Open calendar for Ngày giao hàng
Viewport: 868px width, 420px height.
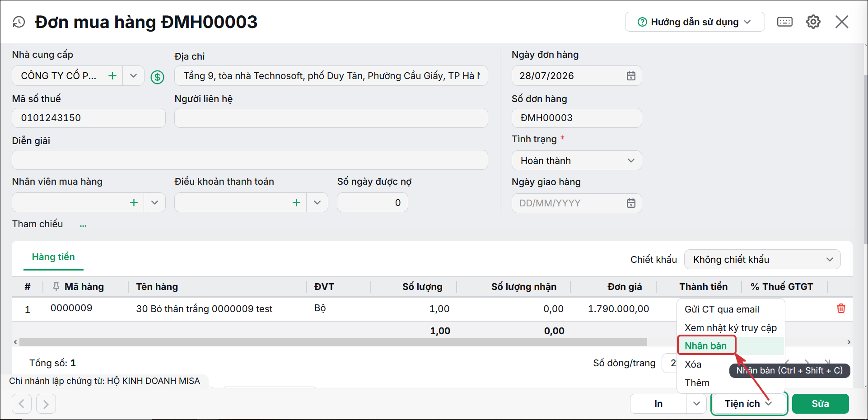[631, 203]
